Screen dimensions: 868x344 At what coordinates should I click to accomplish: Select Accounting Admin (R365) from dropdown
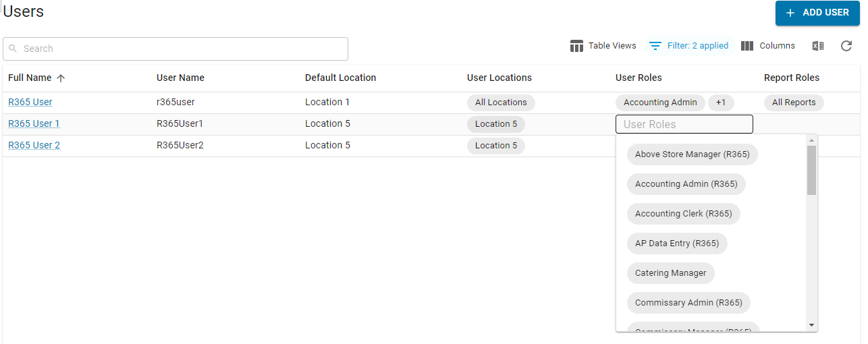tap(686, 184)
